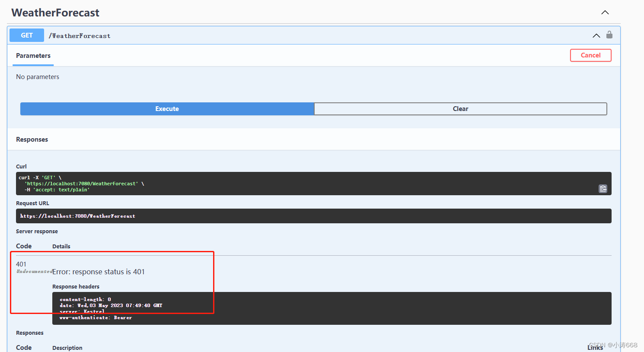This screenshot has height=352, width=644.
Task: Click the GET method badge
Action: 26,35
